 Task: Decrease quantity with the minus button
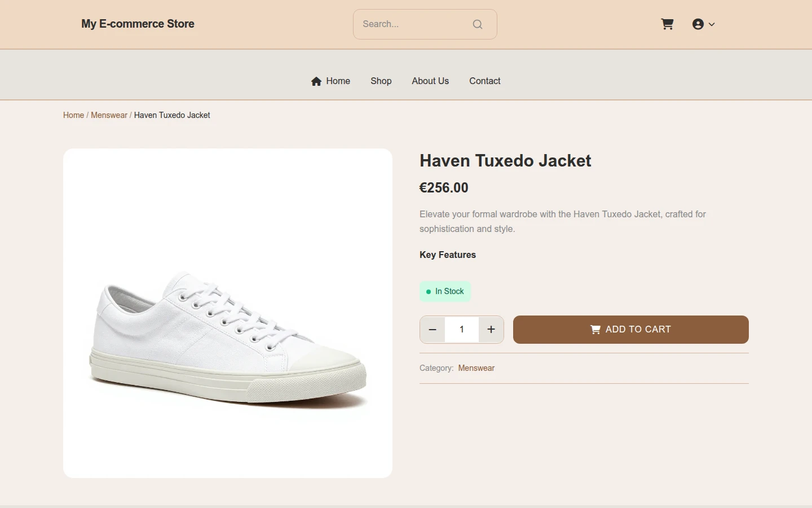(433, 330)
